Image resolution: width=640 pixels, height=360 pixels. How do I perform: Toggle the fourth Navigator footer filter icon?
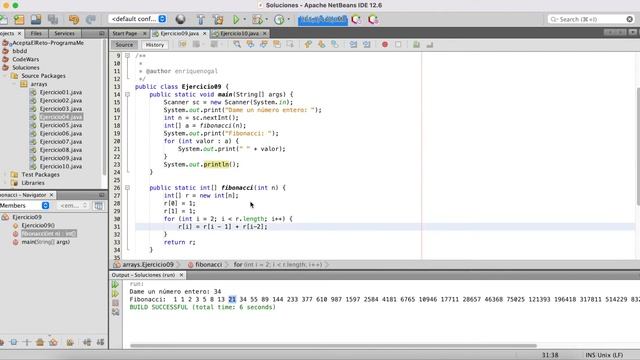point(40,342)
